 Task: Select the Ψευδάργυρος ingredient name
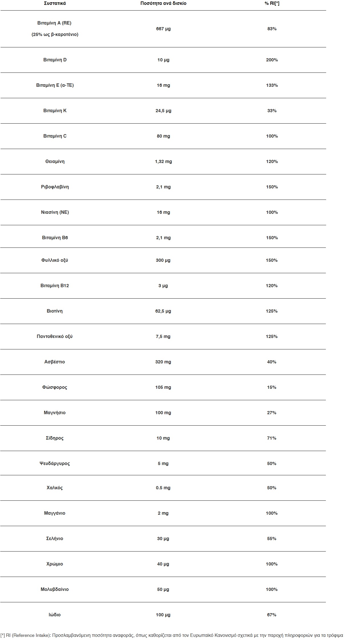(55, 463)
